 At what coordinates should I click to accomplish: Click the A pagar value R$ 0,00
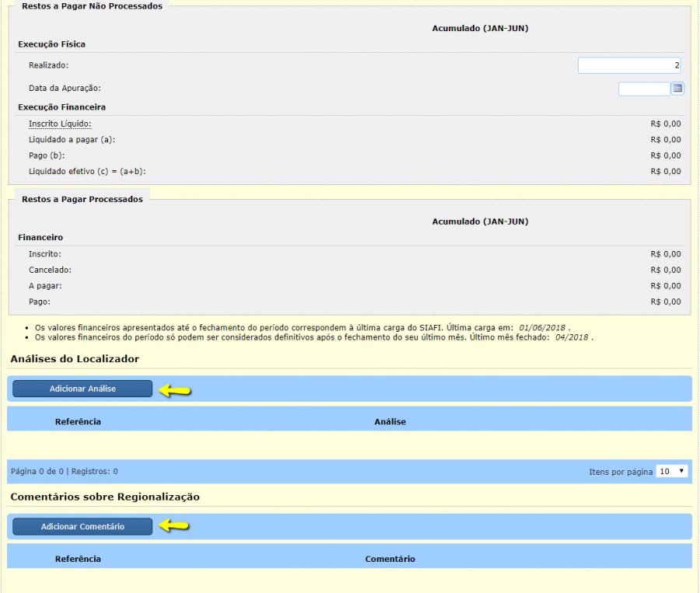(x=666, y=286)
